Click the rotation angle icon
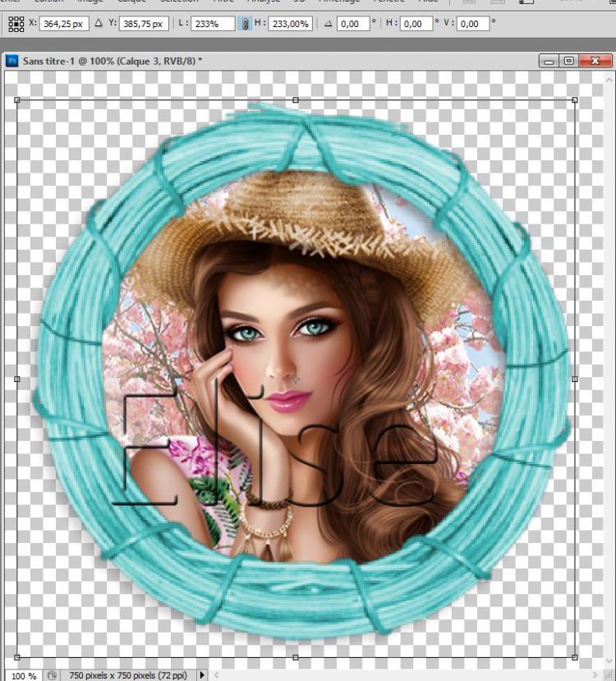Image resolution: width=616 pixels, height=681 pixels. coord(328,24)
